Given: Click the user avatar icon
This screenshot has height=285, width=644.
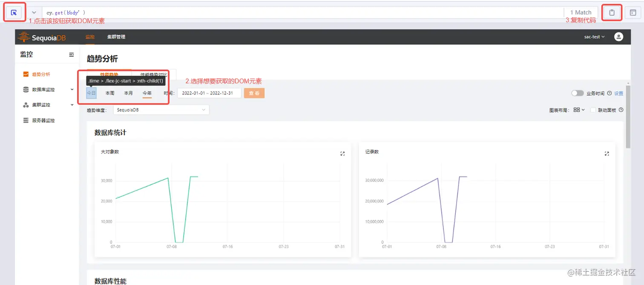Looking at the screenshot, I should tap(618, 37).
